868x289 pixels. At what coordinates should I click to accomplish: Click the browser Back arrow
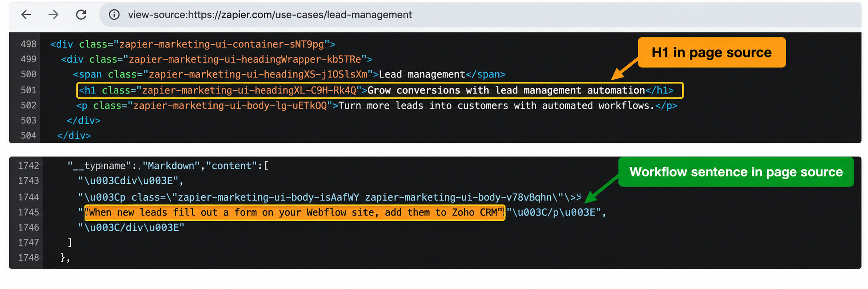click(26, 15)
